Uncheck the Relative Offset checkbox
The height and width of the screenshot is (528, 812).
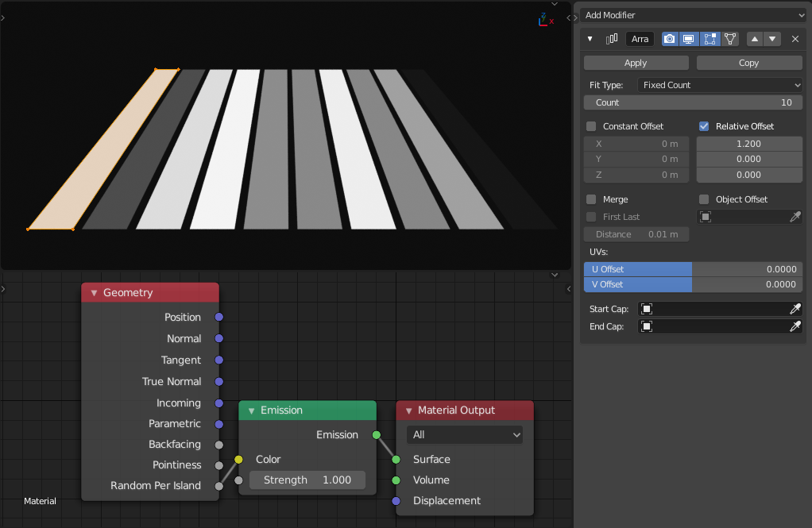pos(702,125)
